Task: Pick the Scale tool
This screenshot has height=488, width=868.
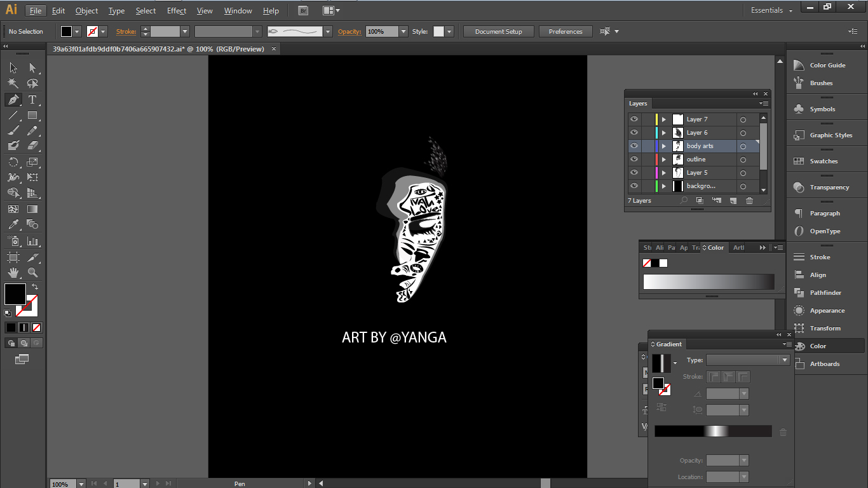Action: pos(32,162)
